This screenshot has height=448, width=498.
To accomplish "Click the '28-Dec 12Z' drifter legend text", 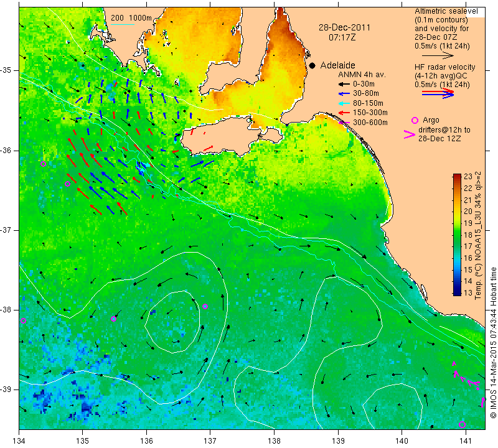I will [x=439, y=139].
